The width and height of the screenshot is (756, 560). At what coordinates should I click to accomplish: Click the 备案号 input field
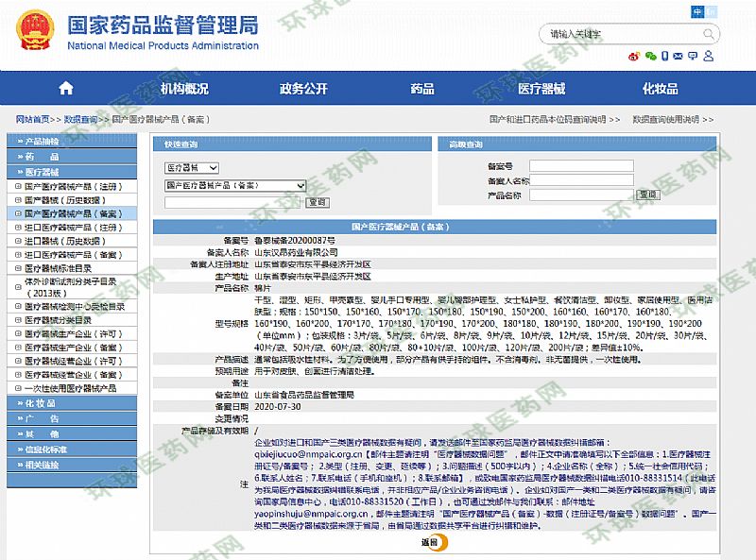click(580, 166)
